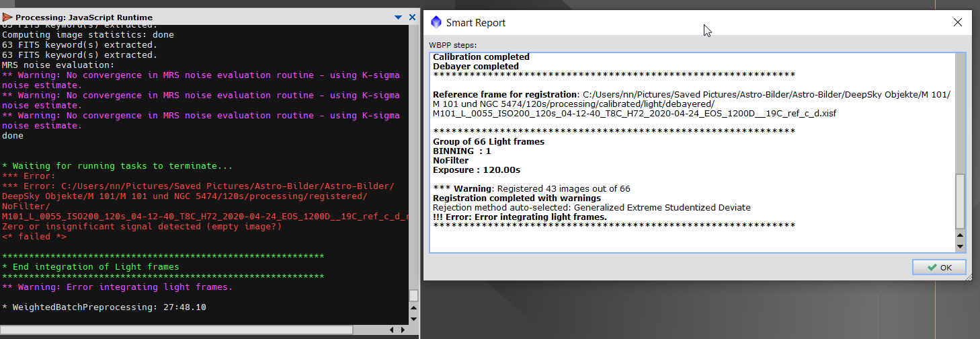Viewport: 980px width, 339px height.
Task: Click 'End integration of Light frames' console line
Action: 91,267
